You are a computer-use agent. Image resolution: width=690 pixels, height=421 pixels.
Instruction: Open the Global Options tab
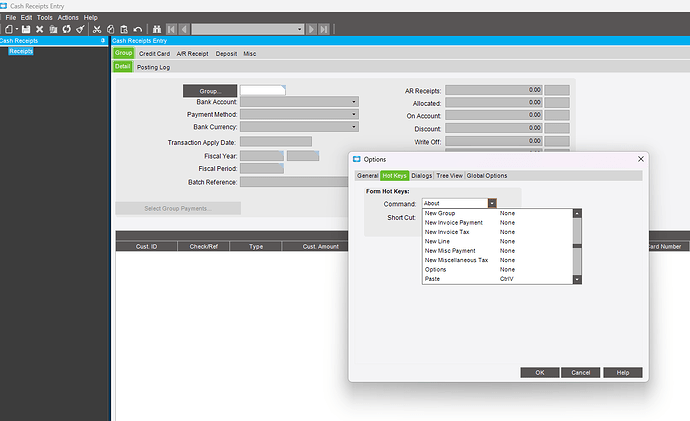coord(487,176)
